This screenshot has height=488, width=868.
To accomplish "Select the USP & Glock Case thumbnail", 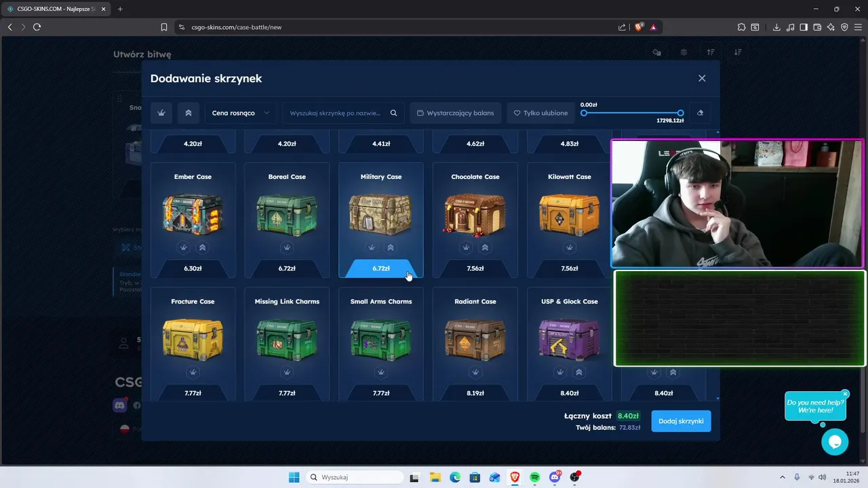I will coord(570,339).
